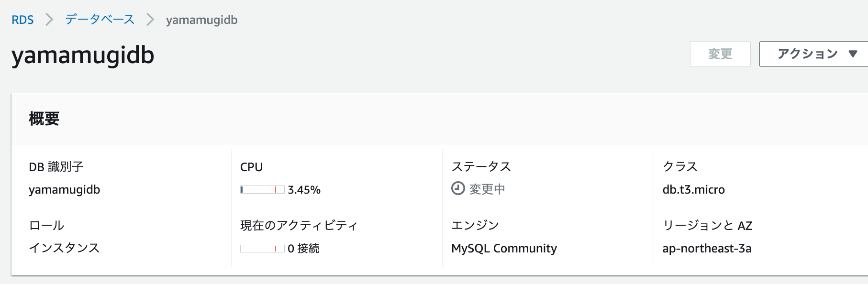Click the 概要 section header

tap(44, 119)
